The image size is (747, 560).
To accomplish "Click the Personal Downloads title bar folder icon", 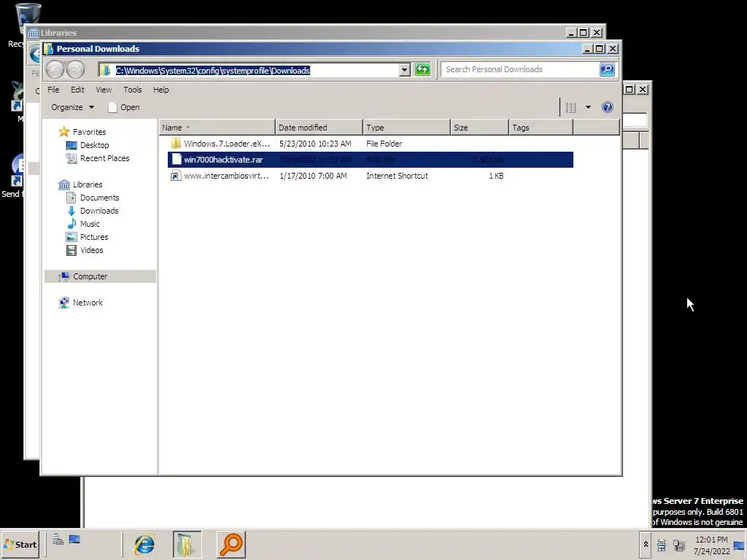I will point(48,49).
